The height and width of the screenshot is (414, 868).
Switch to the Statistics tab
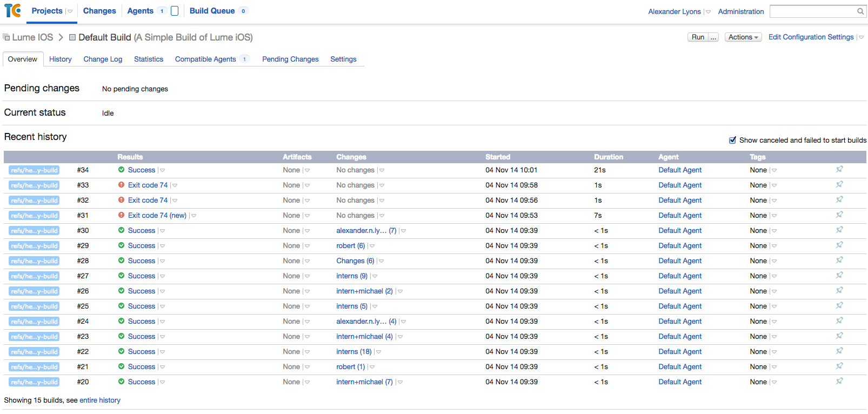point(149,59)
